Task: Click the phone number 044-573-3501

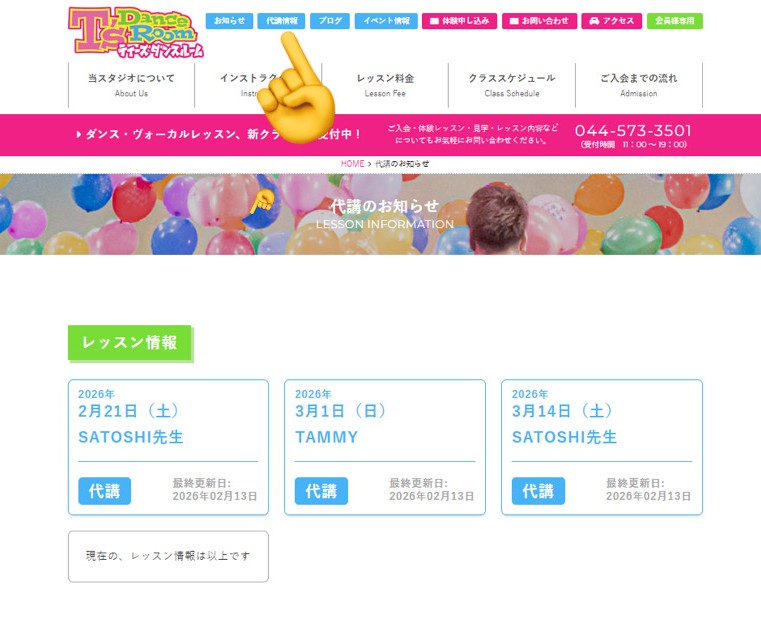Action: point(633,131)
